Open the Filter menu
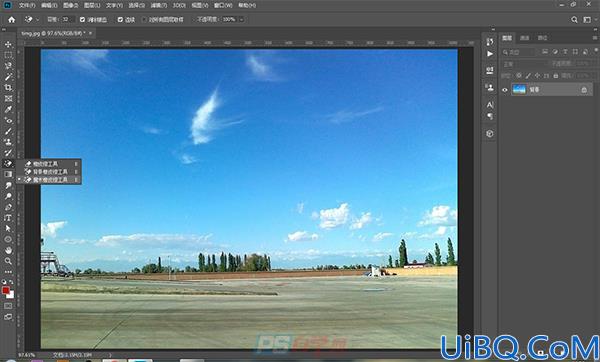Screen dimensions: 600x362 pyautogui.click(x=158, y=5)
